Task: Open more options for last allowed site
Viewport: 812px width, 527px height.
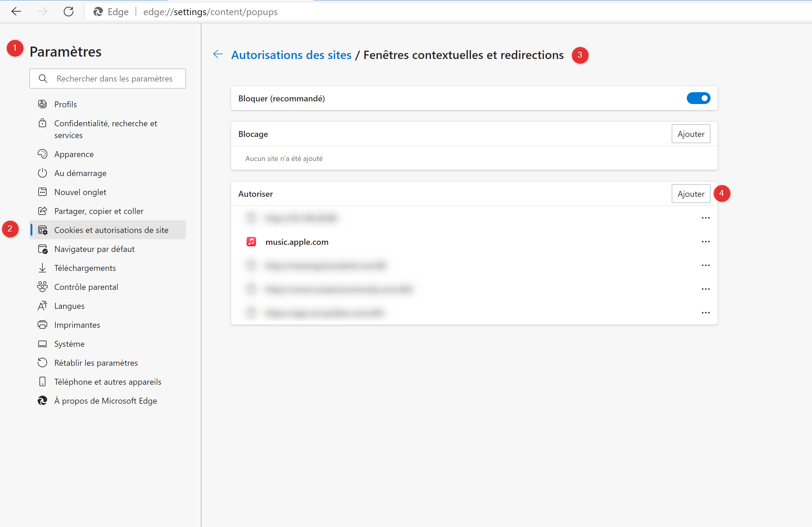Action: (705, 313)
